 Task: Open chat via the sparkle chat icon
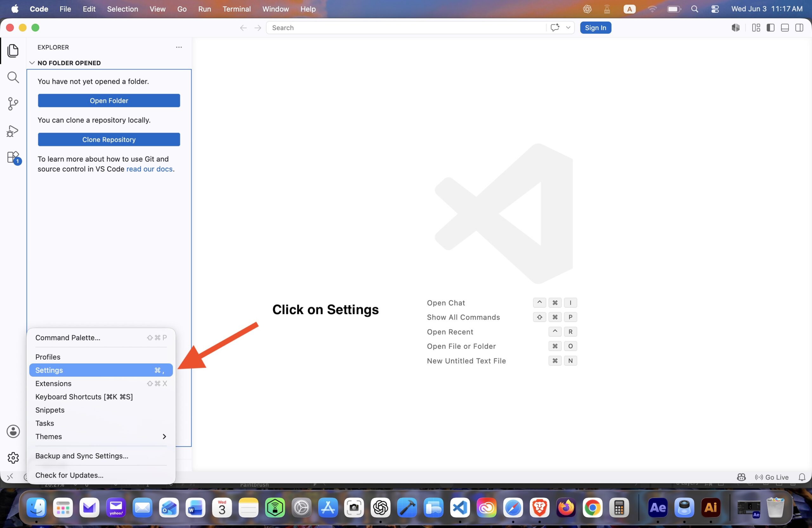(555, 28)
